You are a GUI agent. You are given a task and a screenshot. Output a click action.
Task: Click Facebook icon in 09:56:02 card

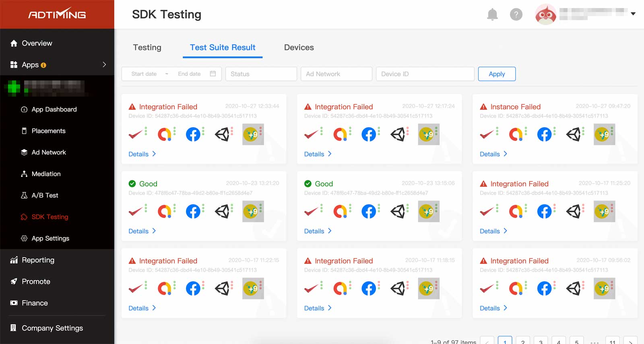coord(544,288)
